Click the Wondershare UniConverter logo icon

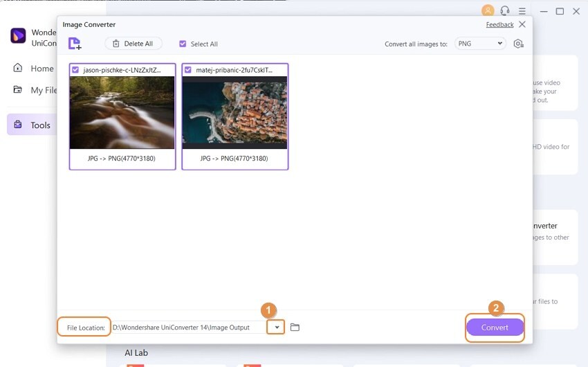(18, 35)
